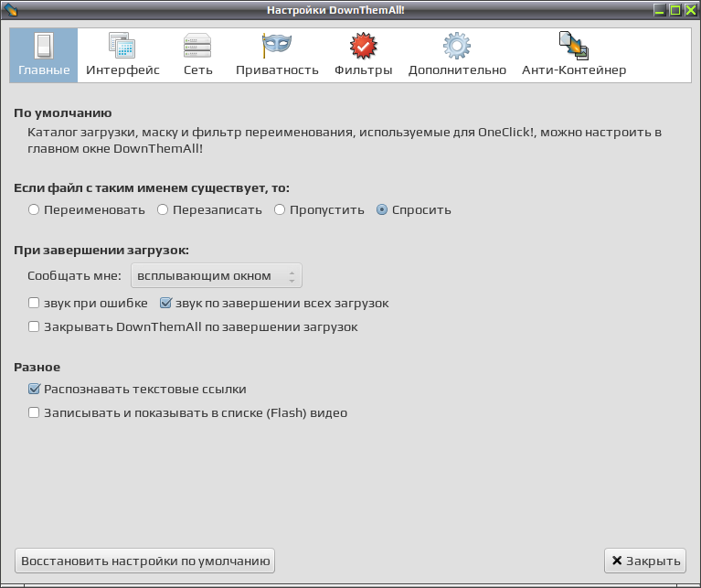Uncheck звук по завершении всех загрузок
Screen dimensions: 701x588
[165, 303]
